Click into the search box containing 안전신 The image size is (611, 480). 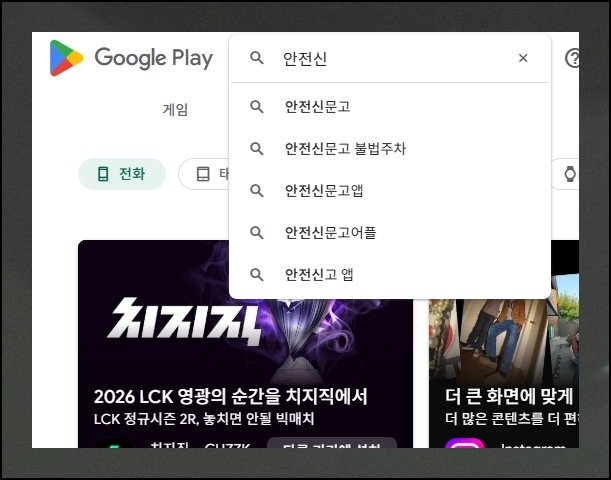[390, 58]
